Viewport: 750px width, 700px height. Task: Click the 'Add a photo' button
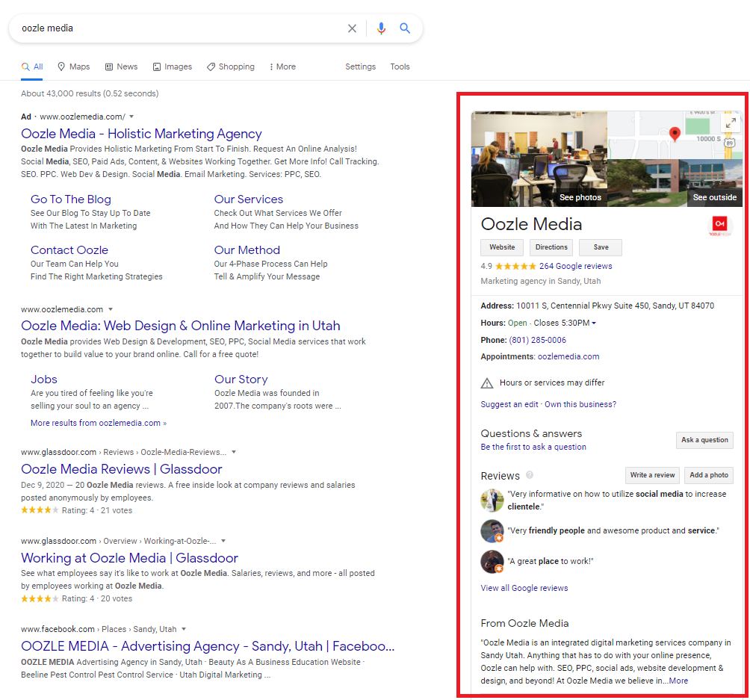(709, 475)
